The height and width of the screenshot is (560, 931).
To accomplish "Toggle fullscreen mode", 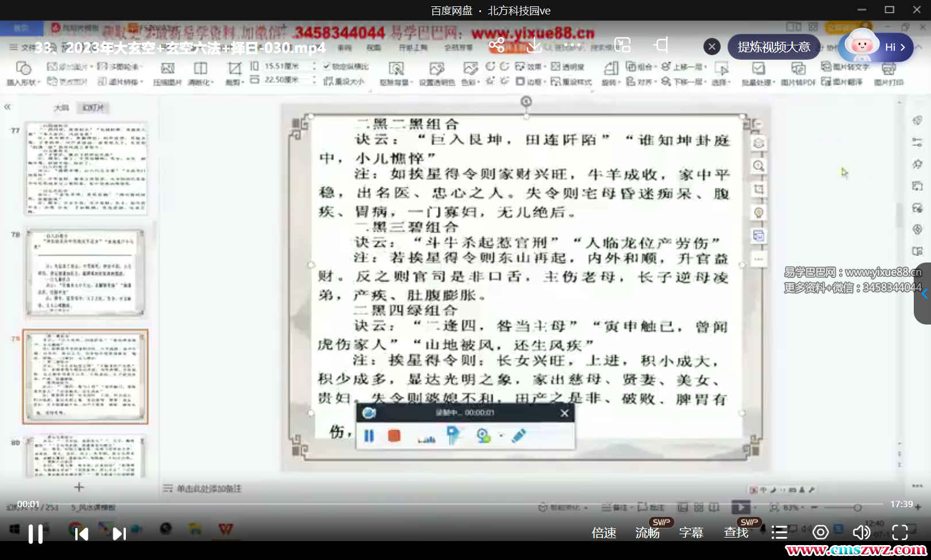I will (900, 532).
